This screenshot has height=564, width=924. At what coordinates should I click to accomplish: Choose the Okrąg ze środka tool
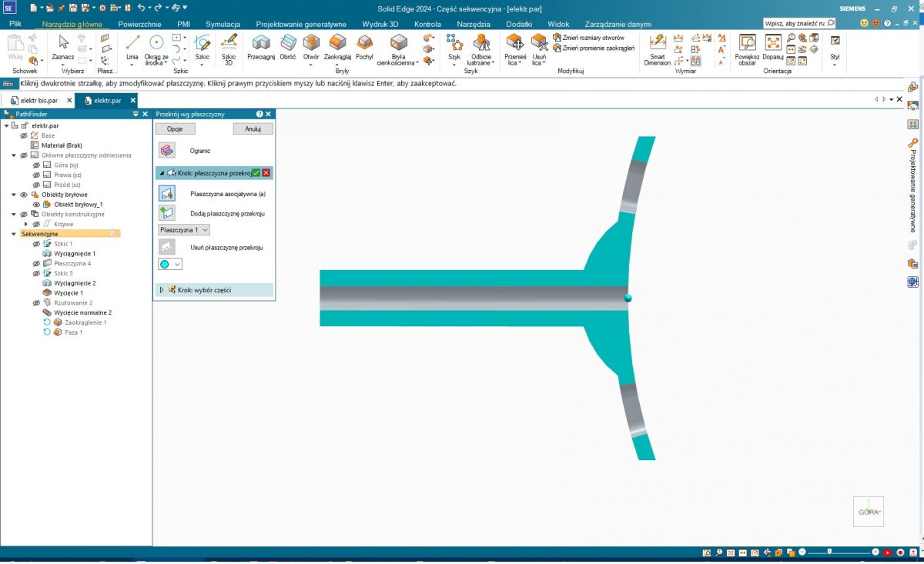pos(156,48)
